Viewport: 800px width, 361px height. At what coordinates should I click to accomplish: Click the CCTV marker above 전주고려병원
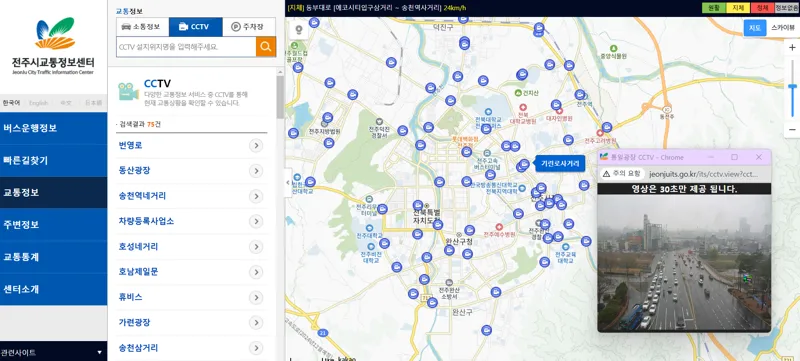click(x=606, y=127)
